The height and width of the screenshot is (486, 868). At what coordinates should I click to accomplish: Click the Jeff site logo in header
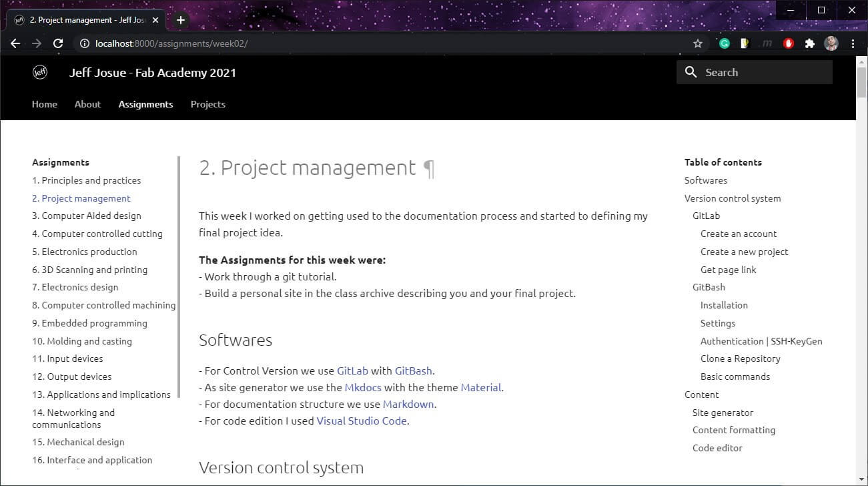pos(40,73)
